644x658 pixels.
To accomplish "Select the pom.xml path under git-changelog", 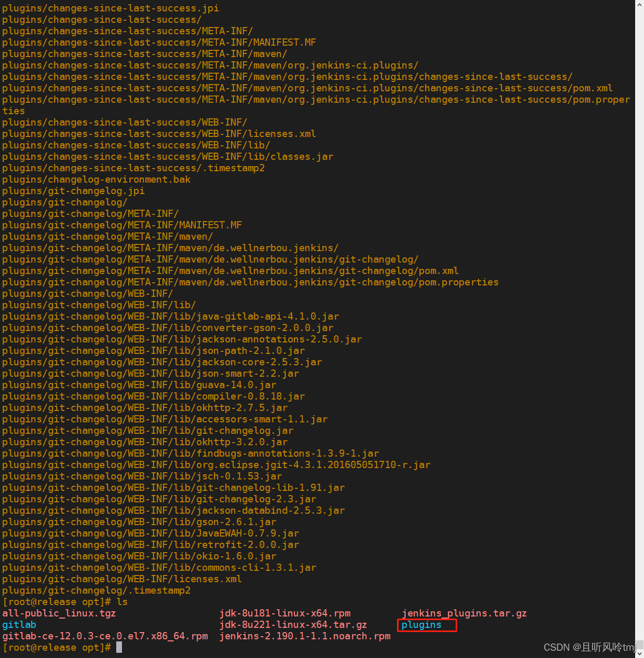I will [229, 270].
